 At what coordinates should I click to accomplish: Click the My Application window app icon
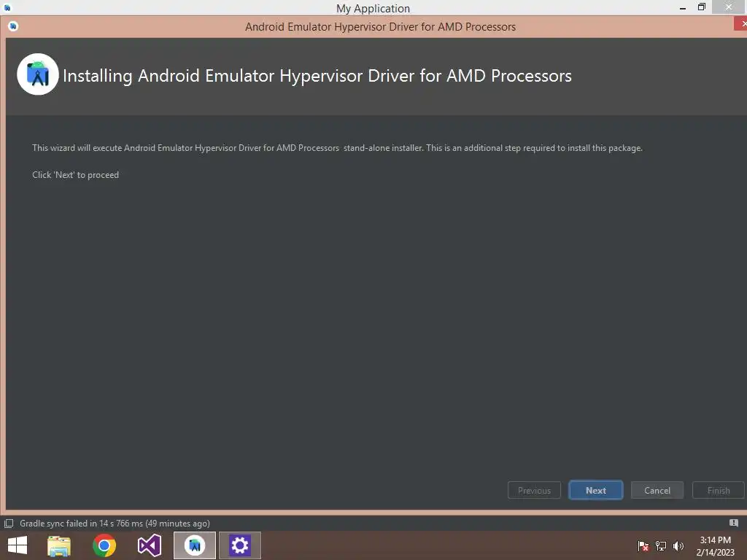tap(7, 7)
